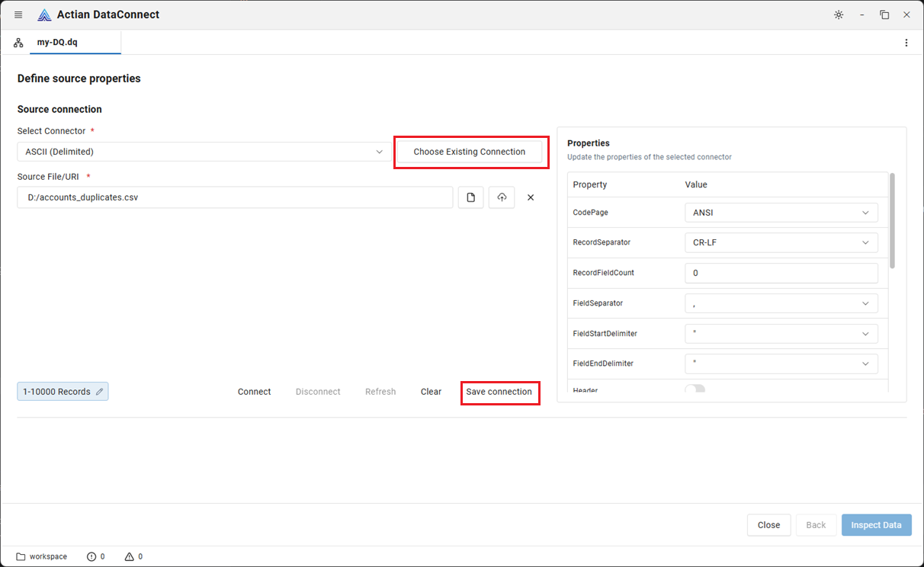
Task: Click the Inspect Data button
Action: pos(877,525)
